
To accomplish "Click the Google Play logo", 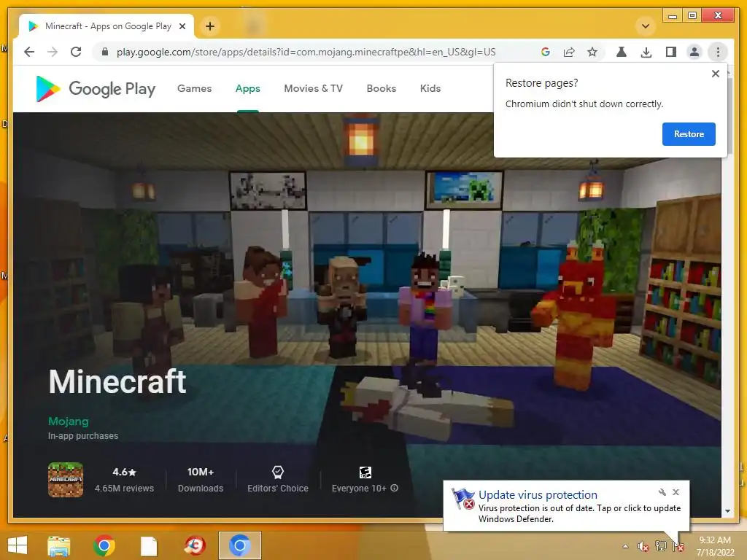I will 96,88.
